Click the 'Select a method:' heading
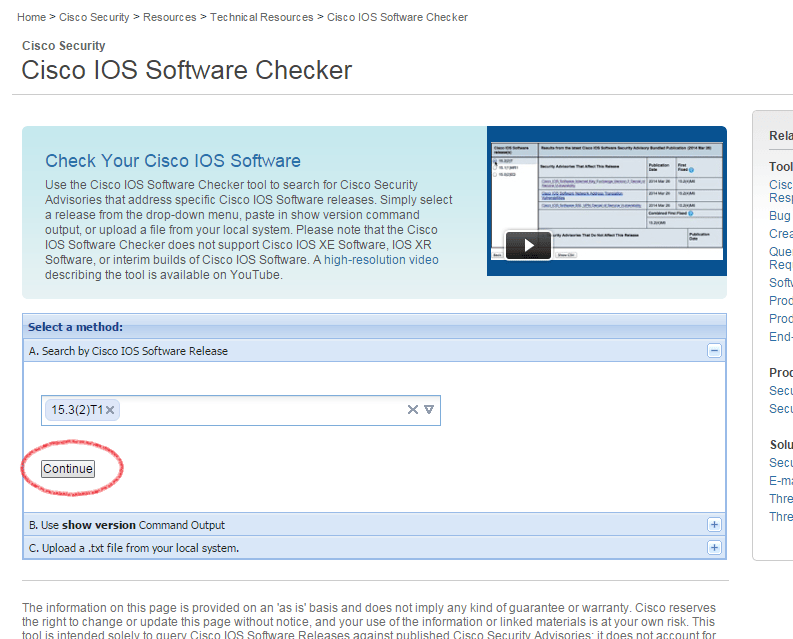793x639 pixels. click(75, 327)
